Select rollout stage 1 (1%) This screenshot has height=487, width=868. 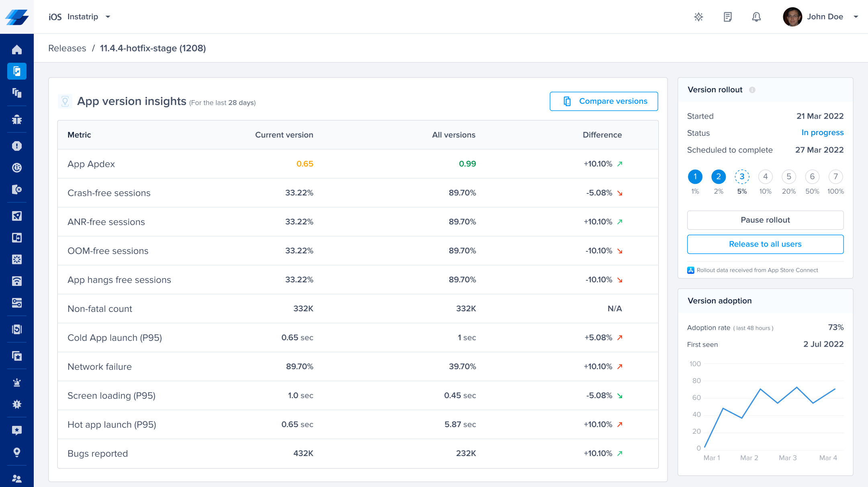[695, 177]
